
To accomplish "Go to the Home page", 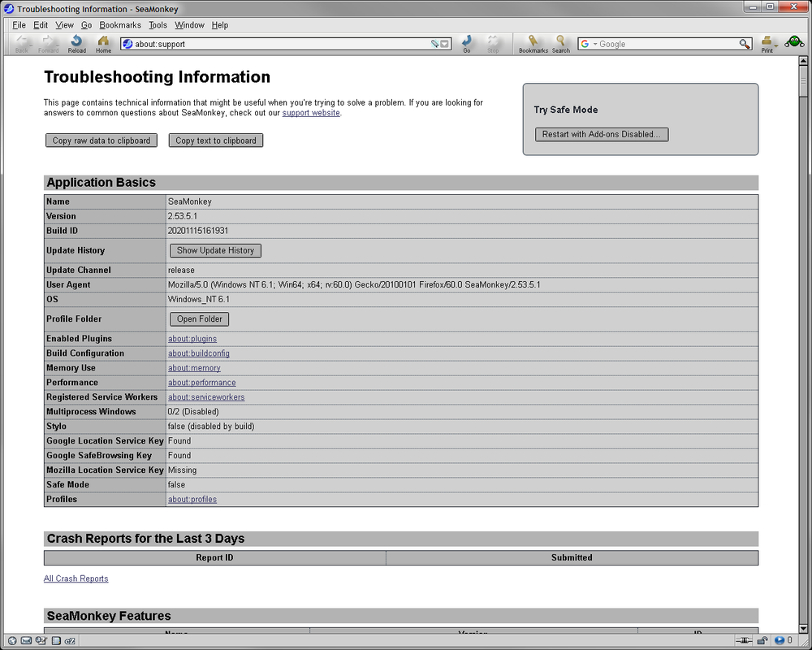I will coord(104,44).
